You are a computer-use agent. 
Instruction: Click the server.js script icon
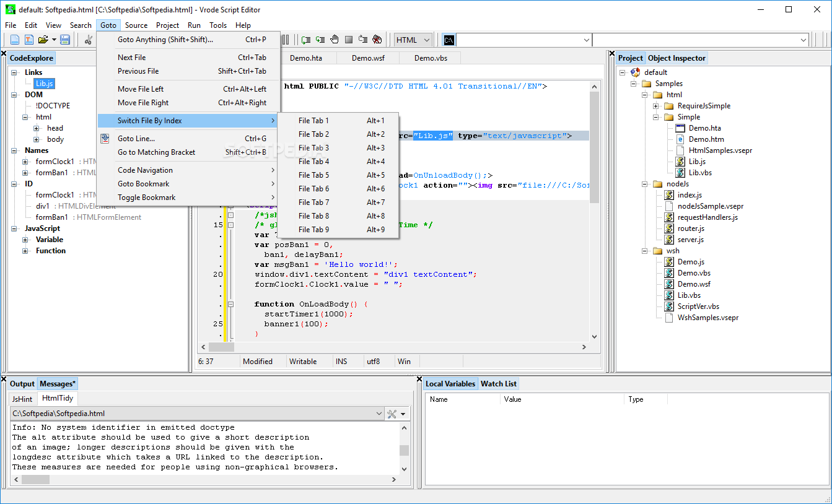[x=669, y=240]
